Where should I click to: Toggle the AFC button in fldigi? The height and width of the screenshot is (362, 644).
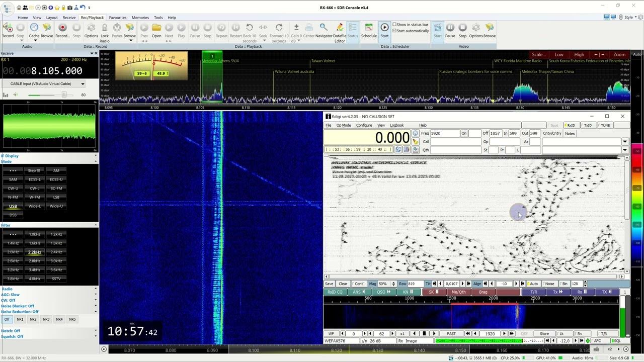(x=597, y=341)
